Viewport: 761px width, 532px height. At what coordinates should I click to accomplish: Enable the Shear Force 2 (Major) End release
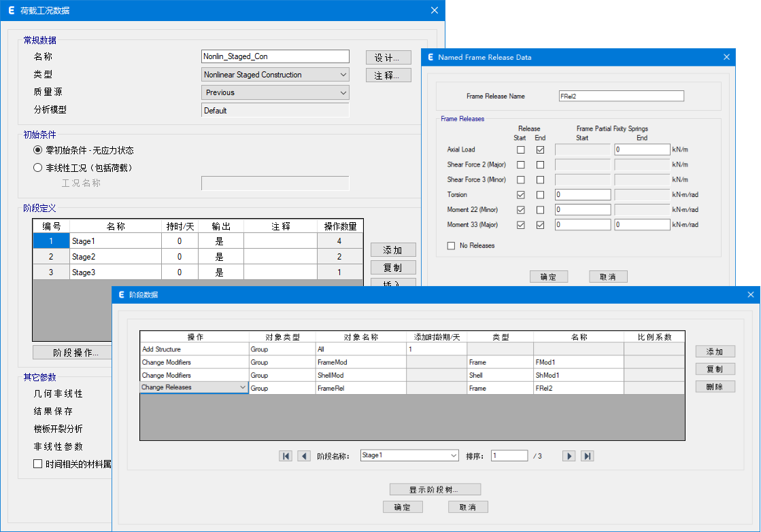(x=540, y=165)
